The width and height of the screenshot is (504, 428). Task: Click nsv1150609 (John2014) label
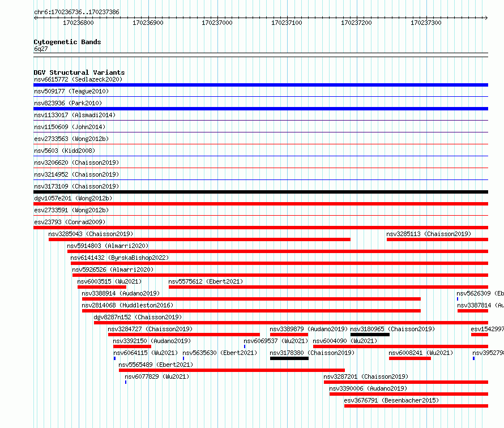point(70,127)
